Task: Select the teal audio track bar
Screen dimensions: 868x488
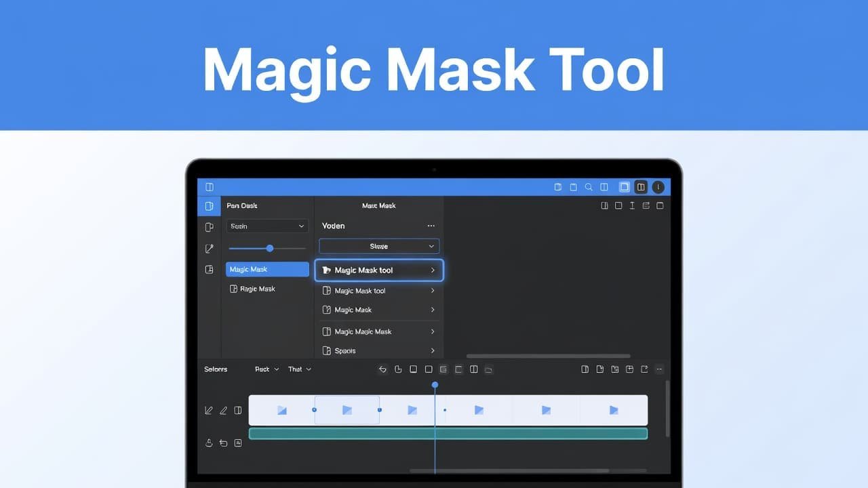Action: 448,433
